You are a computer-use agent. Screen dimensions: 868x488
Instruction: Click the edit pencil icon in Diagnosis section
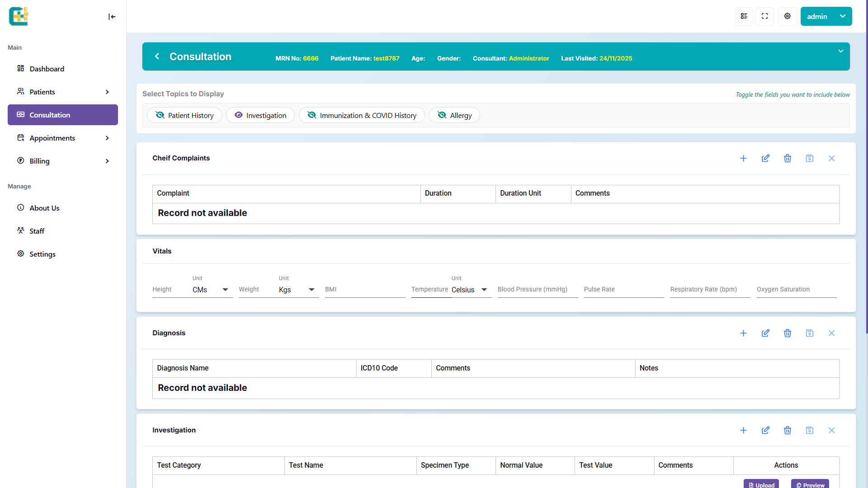[x=765, y=333]
